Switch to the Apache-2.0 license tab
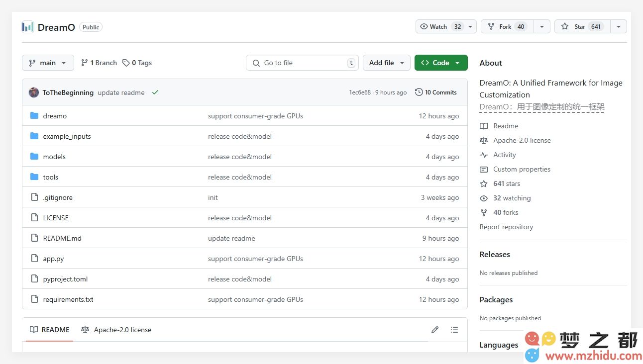This screenshot has height=364, width=643. point(116,330)
